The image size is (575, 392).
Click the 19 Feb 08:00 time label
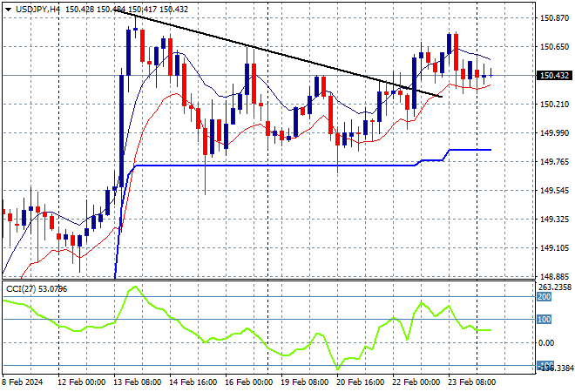[304, 382]
